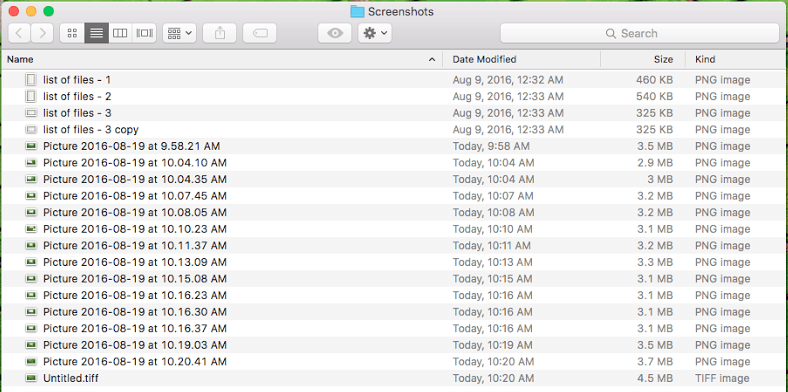The image size is (788, 392).
Task: Toggle sort order arrow in Name column
Action: point(432,60)
